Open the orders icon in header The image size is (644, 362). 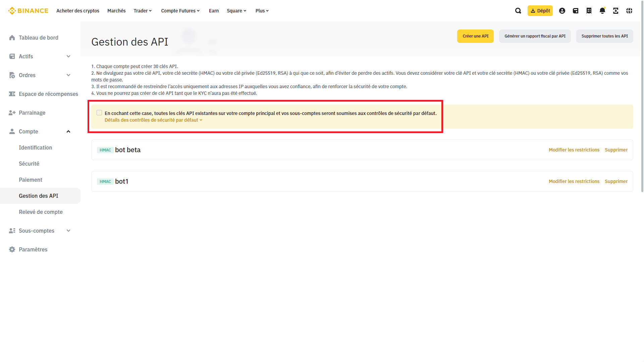589,11
